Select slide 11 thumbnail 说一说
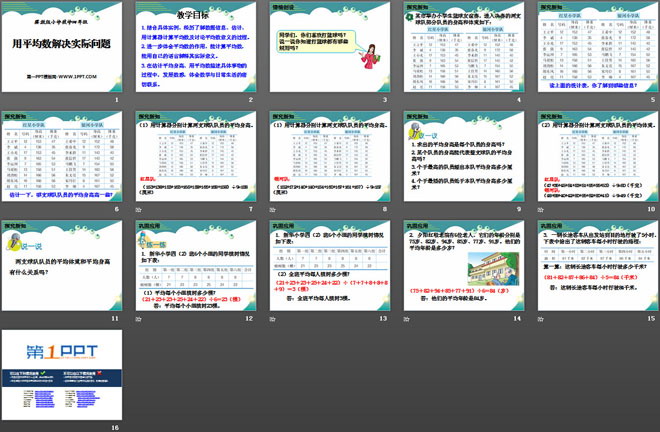Screen dimensions: 660x432 pos(62,266)
